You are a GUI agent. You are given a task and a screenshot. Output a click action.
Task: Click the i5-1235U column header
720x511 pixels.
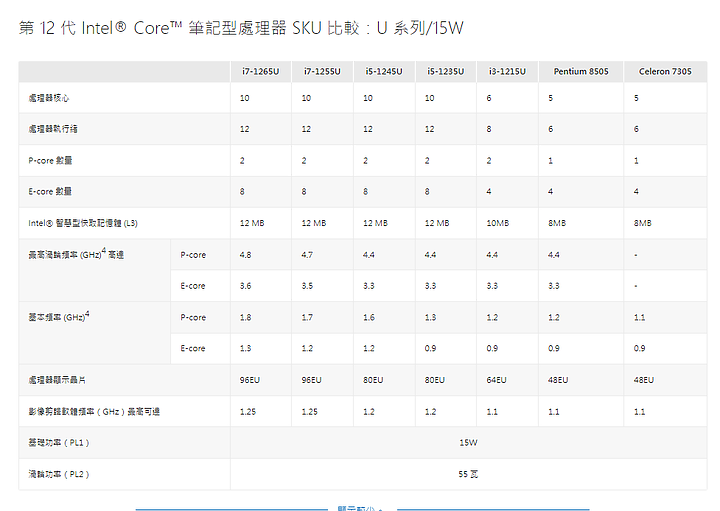(x=445, y=72)
